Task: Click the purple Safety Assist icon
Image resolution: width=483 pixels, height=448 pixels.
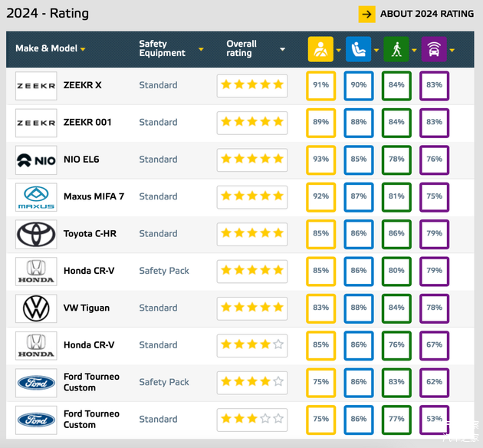Action: pyautogui.click(x=433, y=49)
